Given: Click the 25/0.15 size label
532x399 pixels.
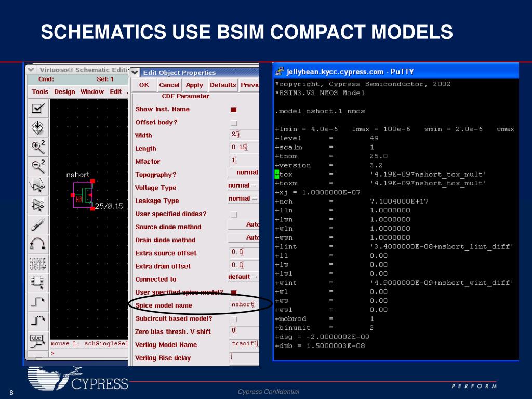Looking at the screenshot, I should click(109, 206).
